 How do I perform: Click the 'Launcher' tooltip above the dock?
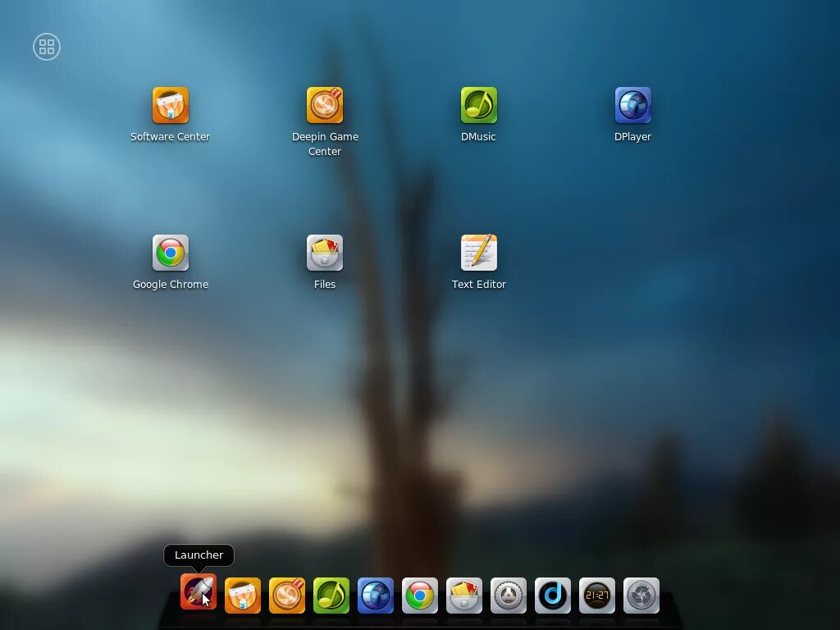[x=199, y=555]
